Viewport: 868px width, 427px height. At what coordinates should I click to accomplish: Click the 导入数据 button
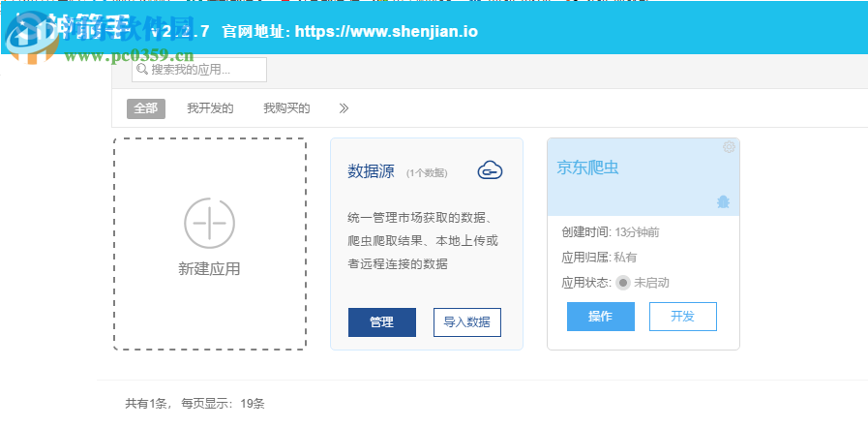click(x=467, y=322)
